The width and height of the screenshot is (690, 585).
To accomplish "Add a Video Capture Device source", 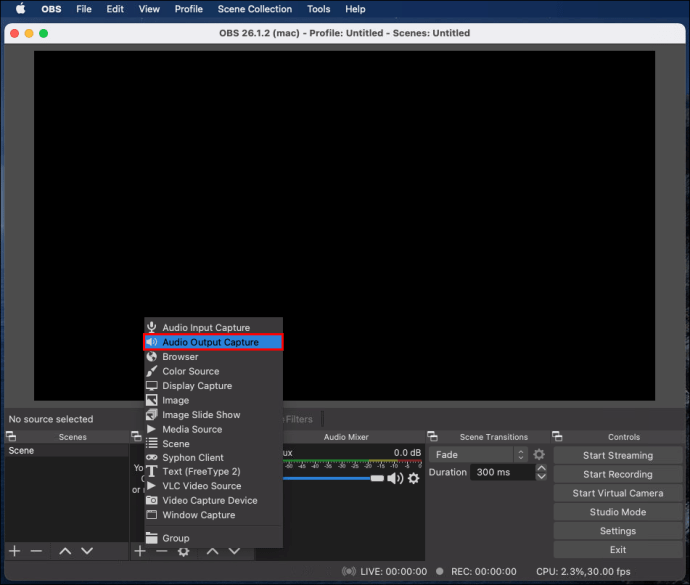I will [x=213, y=500].
